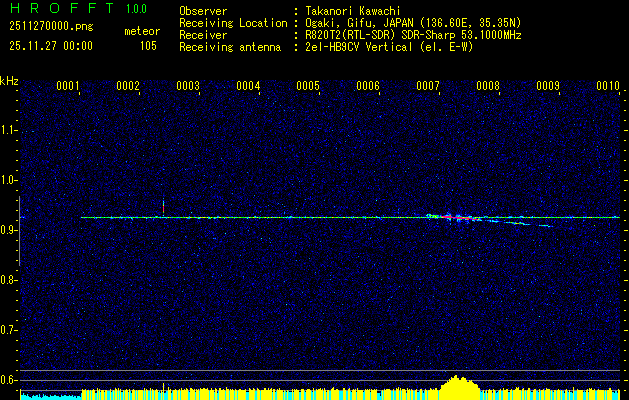The width and height of the screenshot is (629, 400).
Task: Click the 0.9 kHz axis label
Action: pos(8,230)
